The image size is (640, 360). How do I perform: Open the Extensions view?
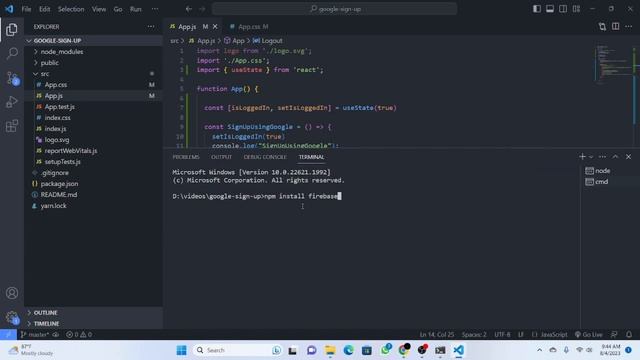(x=12, y=126)
